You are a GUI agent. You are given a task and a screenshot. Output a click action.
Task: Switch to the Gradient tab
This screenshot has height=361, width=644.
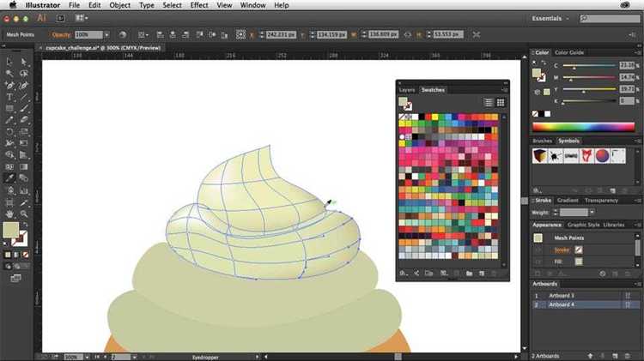click(x=568, y=200)
